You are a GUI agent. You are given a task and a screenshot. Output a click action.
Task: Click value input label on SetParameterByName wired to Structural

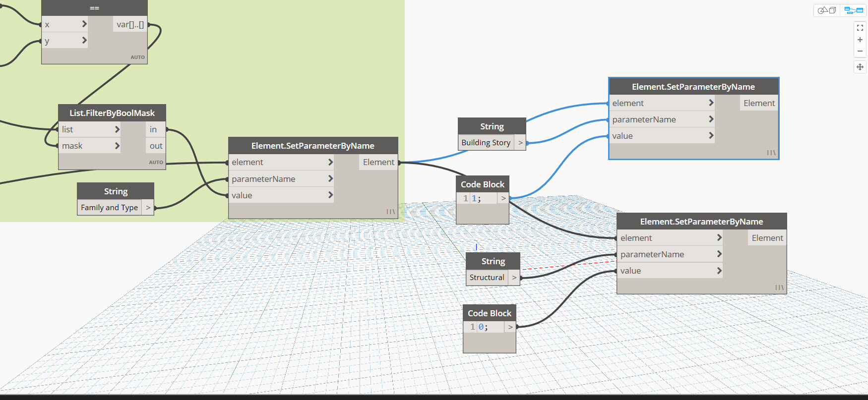(x=630, y=271)
